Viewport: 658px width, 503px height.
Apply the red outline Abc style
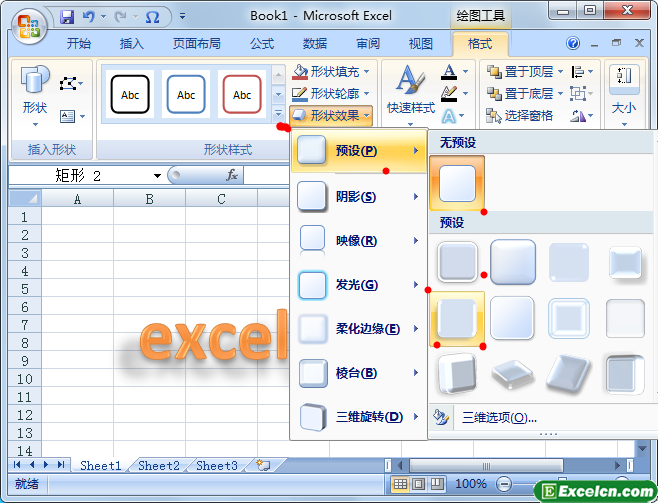pos(242,94)
